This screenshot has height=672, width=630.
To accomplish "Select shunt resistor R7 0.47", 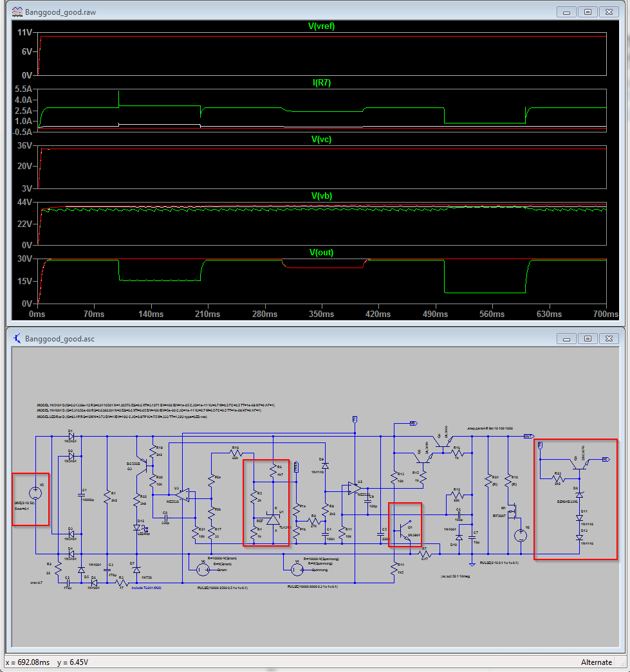I will point(425,554).
